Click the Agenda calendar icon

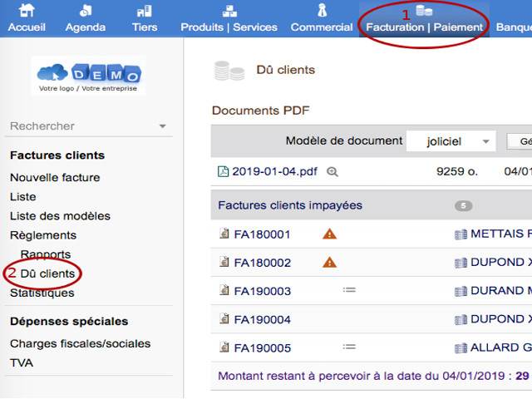click(x=85, y=10)
